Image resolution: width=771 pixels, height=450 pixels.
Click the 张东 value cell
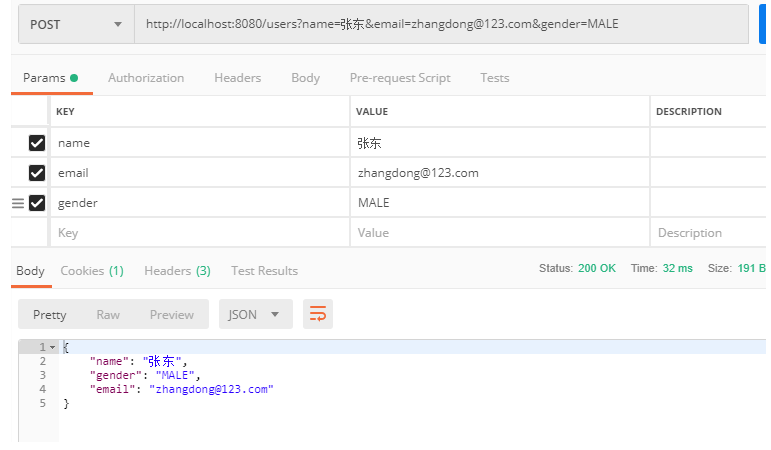(500, 143)
